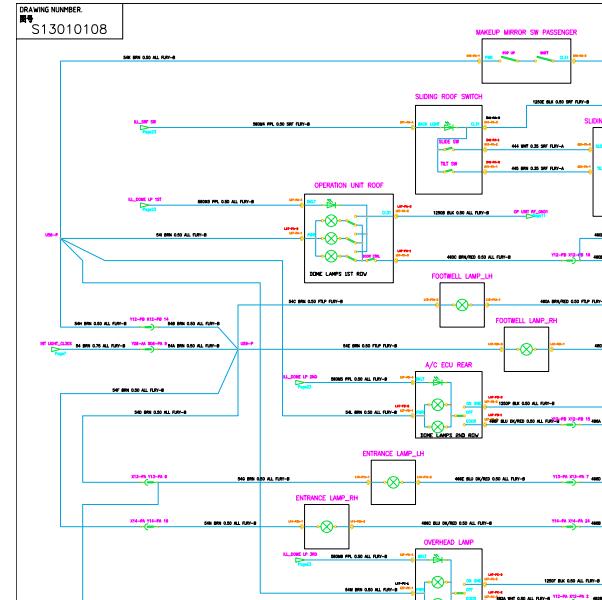Select the MAKEUP MIRROR SW PASSENGER title

click(526, 33)
